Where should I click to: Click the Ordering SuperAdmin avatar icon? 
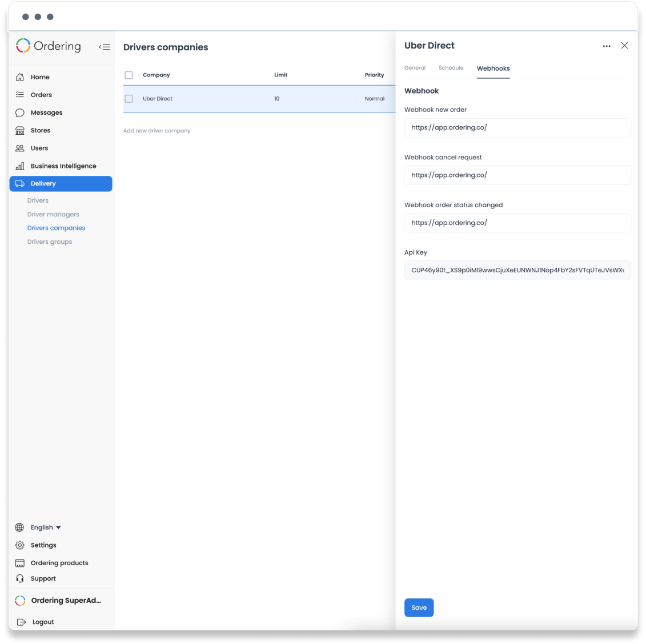tap(20, 601)
